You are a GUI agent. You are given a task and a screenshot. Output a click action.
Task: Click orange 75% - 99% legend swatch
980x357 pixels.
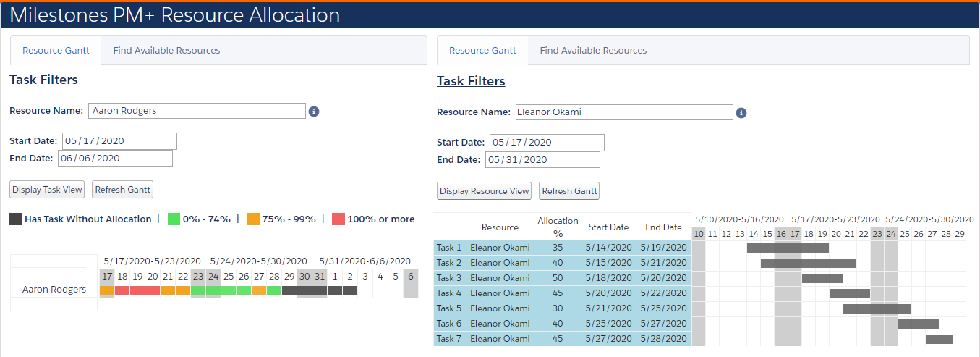pos(253,219)
